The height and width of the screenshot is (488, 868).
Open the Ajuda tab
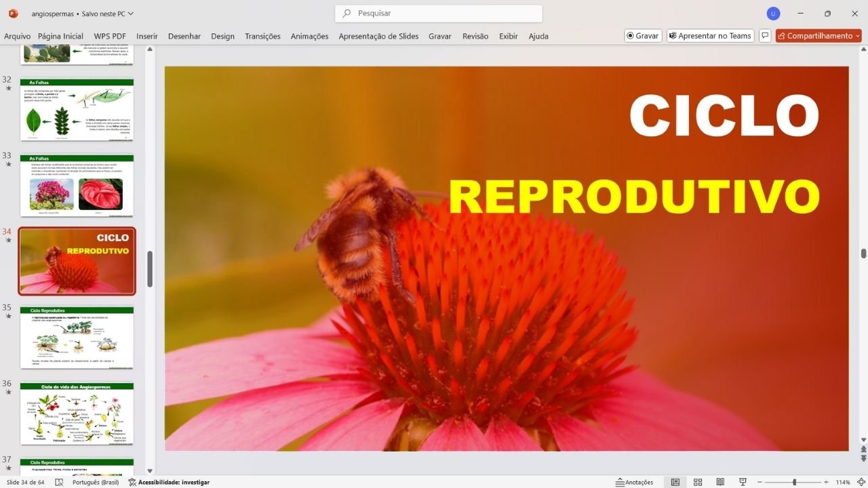point(538,36)
